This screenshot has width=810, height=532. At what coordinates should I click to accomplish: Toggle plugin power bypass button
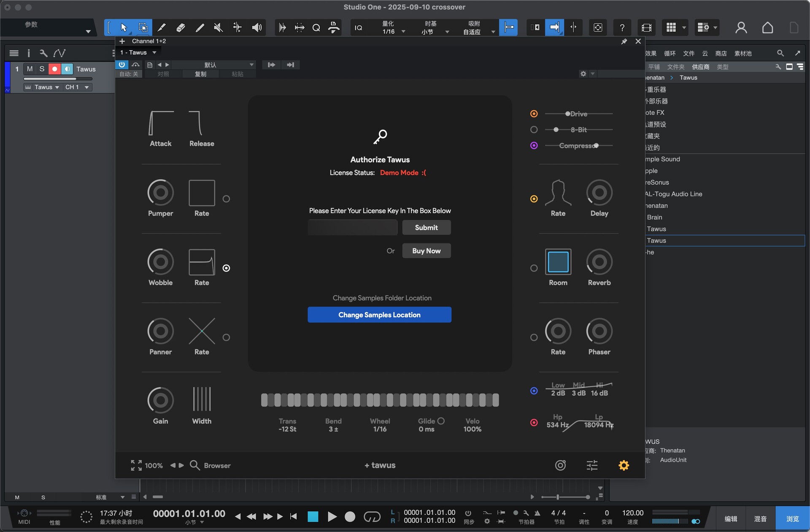(x=121, y=65)
